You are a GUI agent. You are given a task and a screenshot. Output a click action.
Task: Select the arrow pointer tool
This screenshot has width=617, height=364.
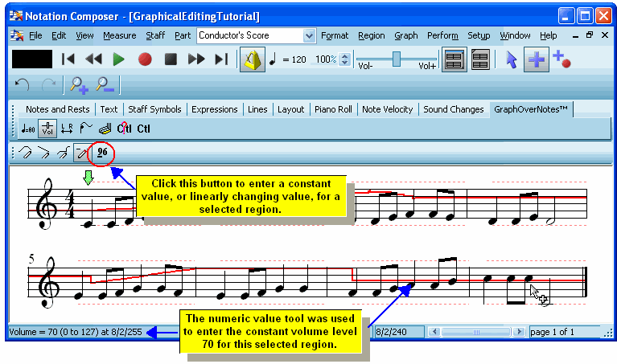click(511, 59)
